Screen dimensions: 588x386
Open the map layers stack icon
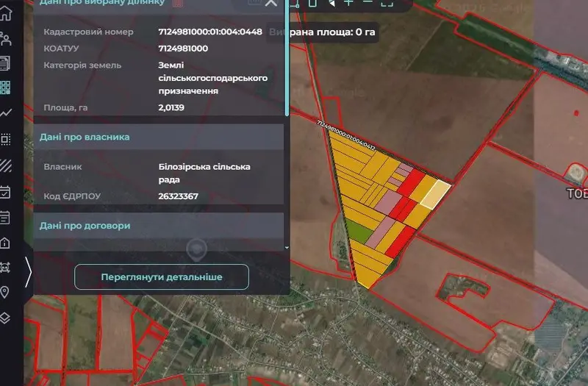click(5, 318)
